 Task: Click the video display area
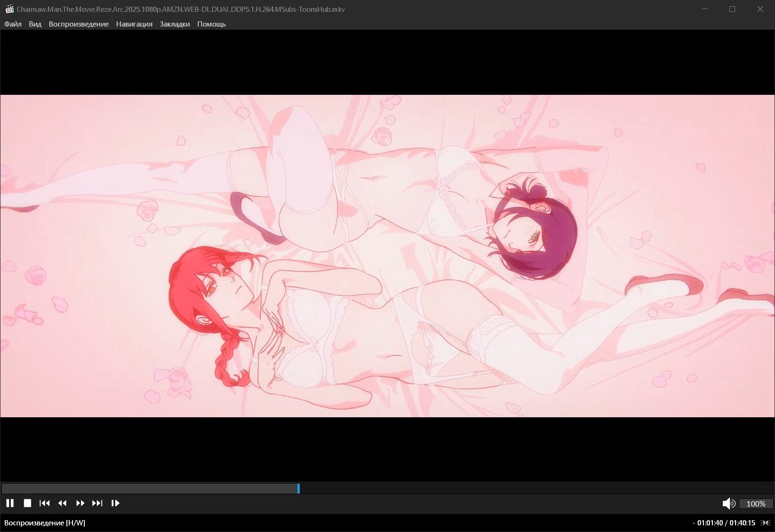tap(387, 256)
